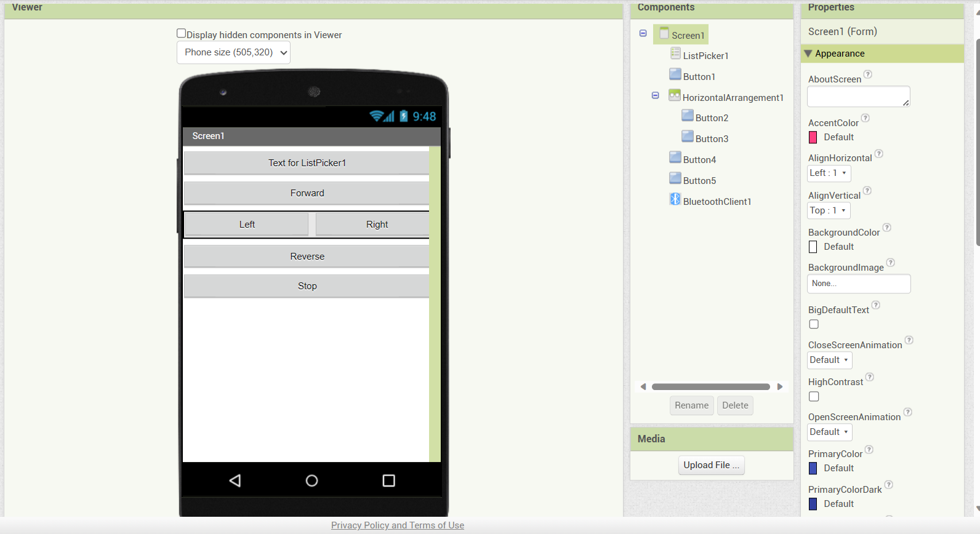Image resolution: width=980 pixels, height=534 pixels.
Task: Open the CloseScreenAnimation dropdown
Action: (829, 360)
